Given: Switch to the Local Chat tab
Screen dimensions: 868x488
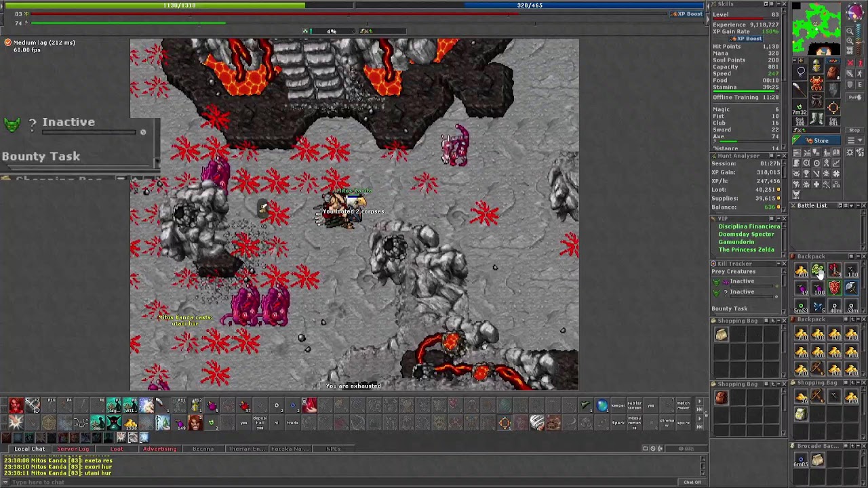Looking at the screenshot, I should pos(30,449).
